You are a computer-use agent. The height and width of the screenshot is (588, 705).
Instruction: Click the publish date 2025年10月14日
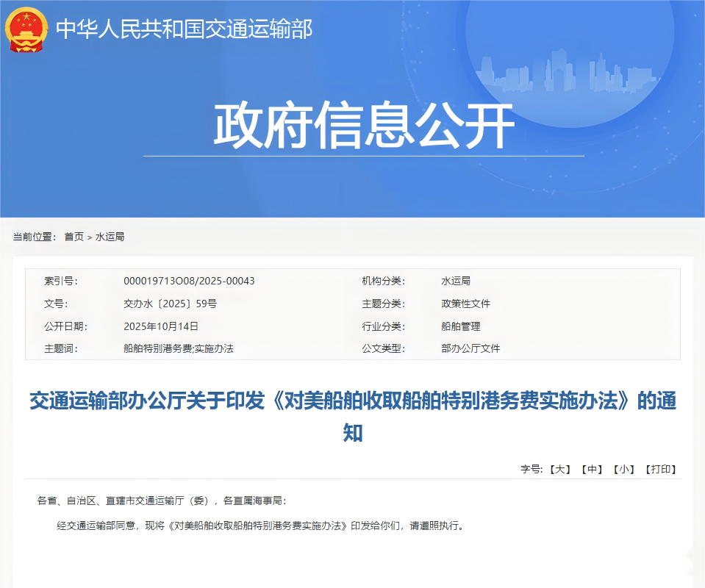tap(161, 326)
